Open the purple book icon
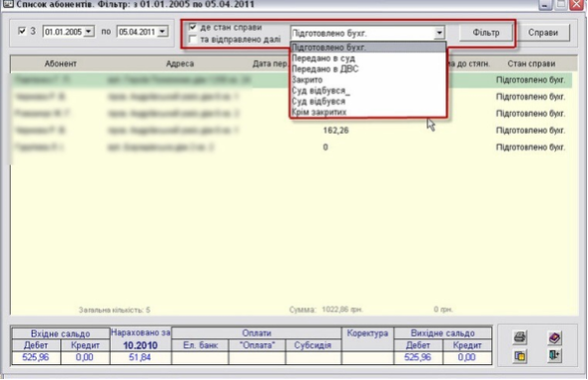The image size is (588, 380). [554, 337]
